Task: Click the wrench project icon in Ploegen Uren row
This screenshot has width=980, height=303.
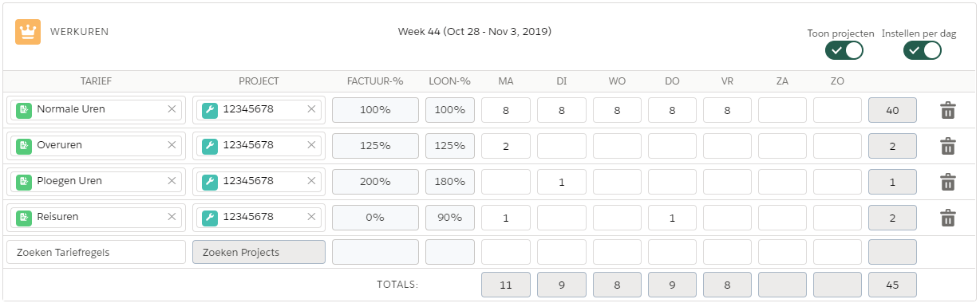Action: pos(210,182)
